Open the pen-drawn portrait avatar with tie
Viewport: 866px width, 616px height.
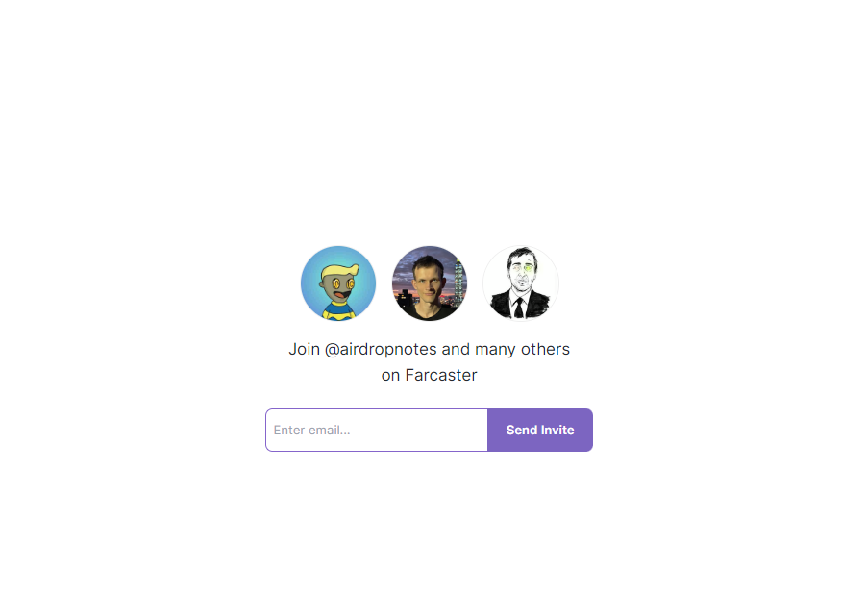click(x=520, y=283)
